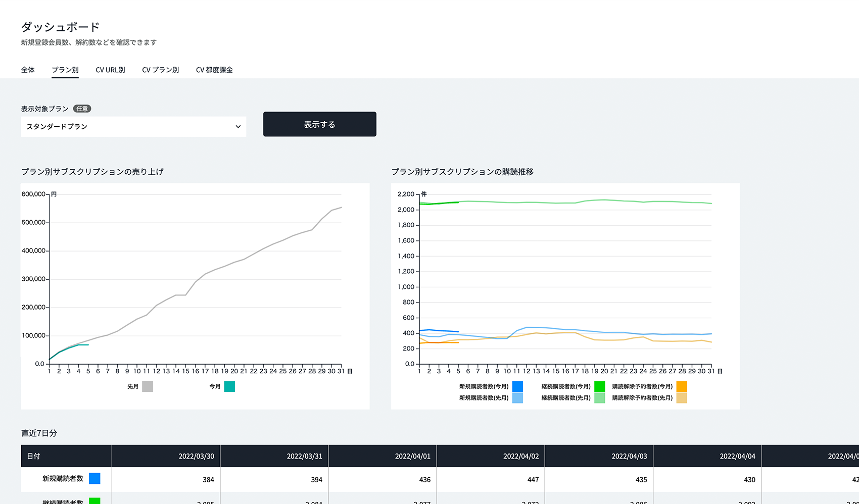Select the 2022/03/30 table column header
This screenshot has height=504, width=859.
click(196, 456)
